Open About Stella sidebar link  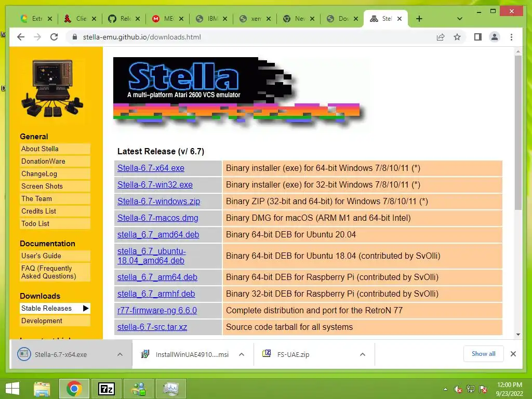click(55, 149)
